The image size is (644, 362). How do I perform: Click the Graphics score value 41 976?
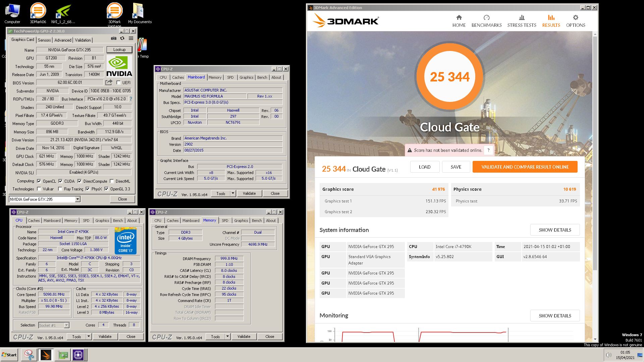point(438,189)
